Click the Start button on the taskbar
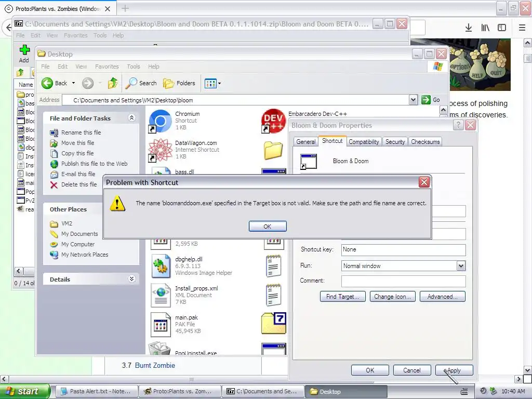Screen dimensions: 532x399 25,391
